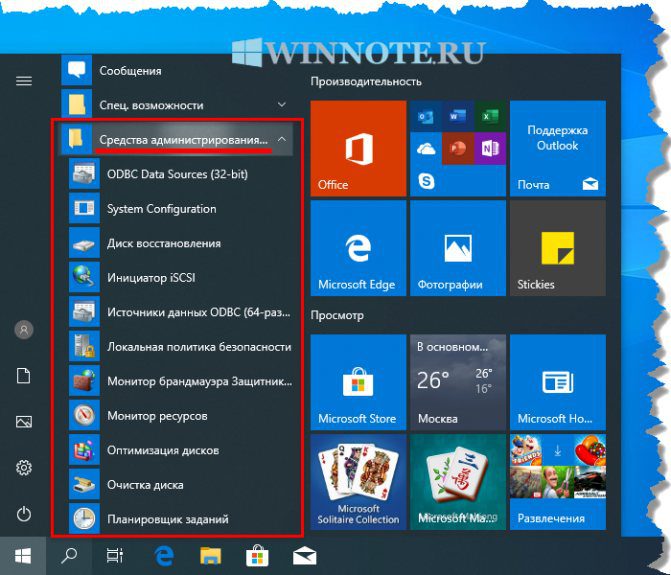Viewport: 671px width, 575px height.
Task: Open the Развлечения tile group
Action: [558, 482]
